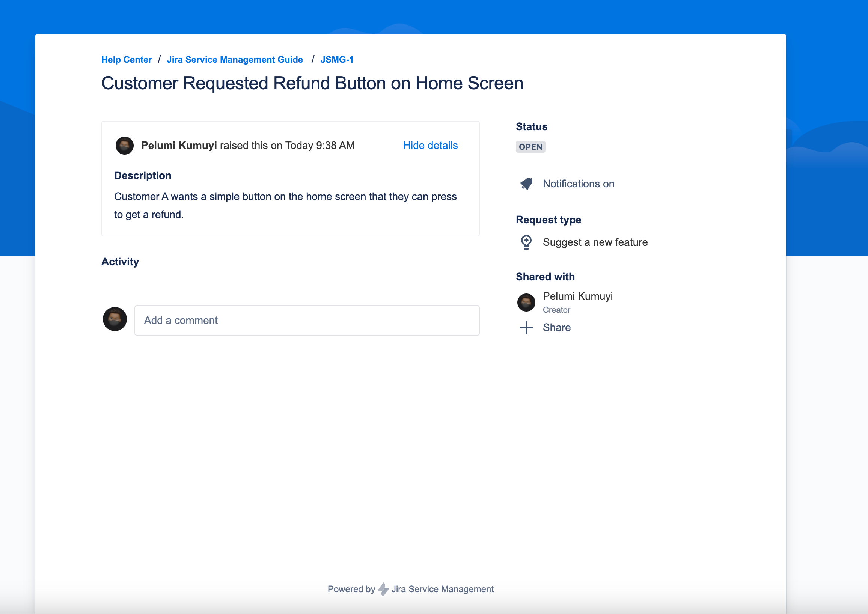This screenshot has width=868, height=614.
Task: Click the Notifications on text label
Action: [x=578, y=184]
